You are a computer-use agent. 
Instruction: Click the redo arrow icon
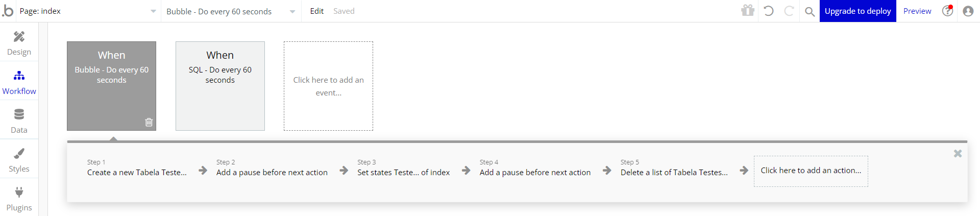click(789, 11)
